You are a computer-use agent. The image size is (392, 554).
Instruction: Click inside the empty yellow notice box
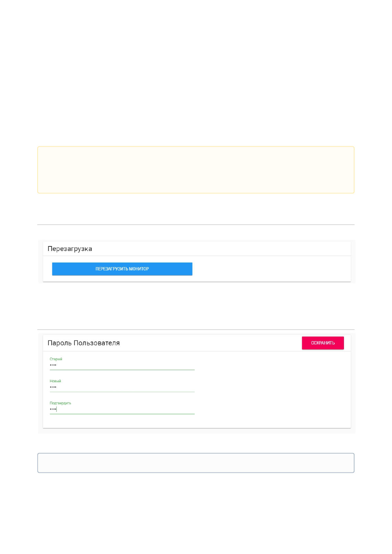[x=196, y=170]
